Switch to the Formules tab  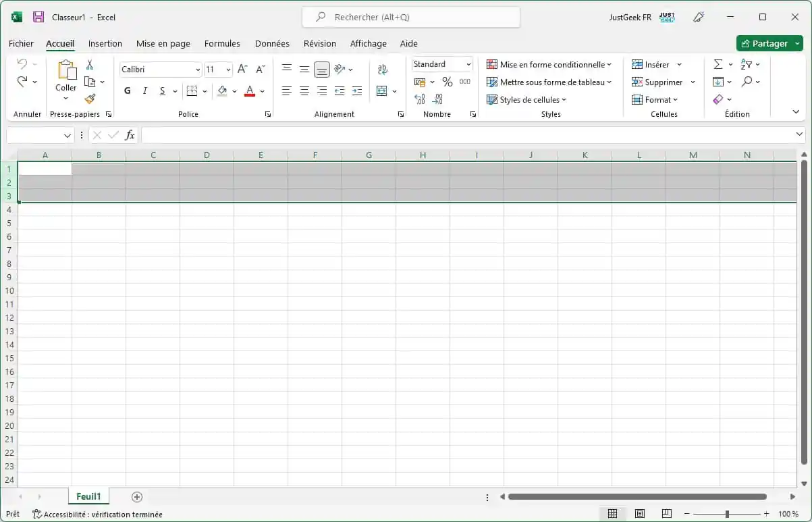(222, 43)
